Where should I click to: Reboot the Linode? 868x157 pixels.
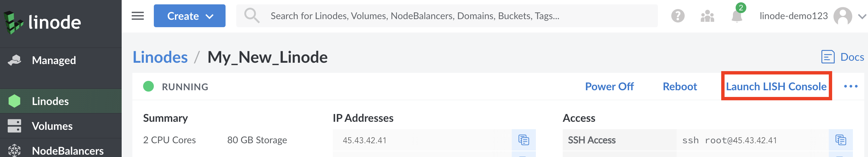click(x=680, y=87)
